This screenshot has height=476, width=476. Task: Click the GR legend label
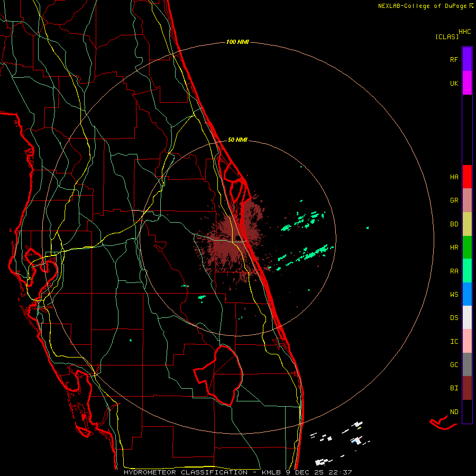click(x=454, y=200)
